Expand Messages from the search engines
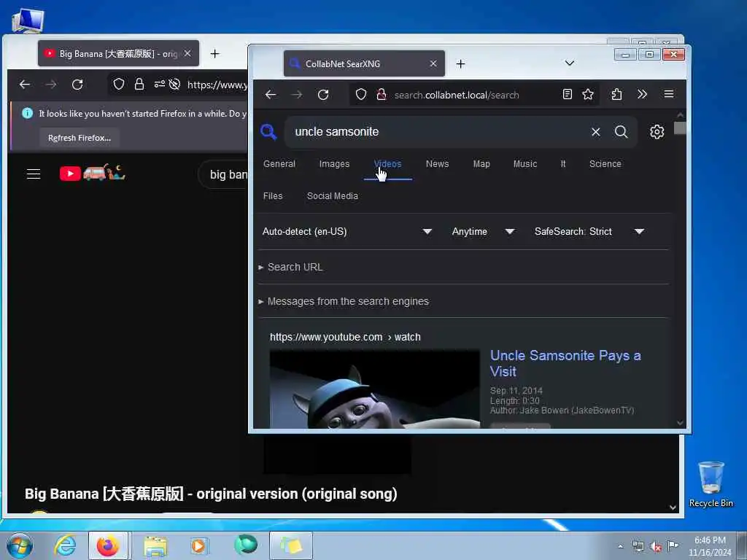This screenshot has width=747, height=560. coord(348,301)
